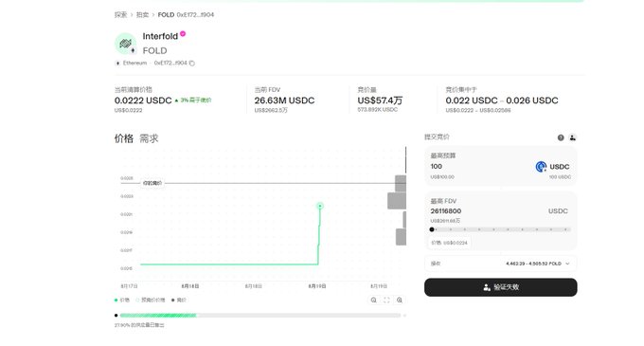The height and width of the screenshot is (346, 644).
Task: Click the US$57.4万 bid volume value
Action: [380, 100]
